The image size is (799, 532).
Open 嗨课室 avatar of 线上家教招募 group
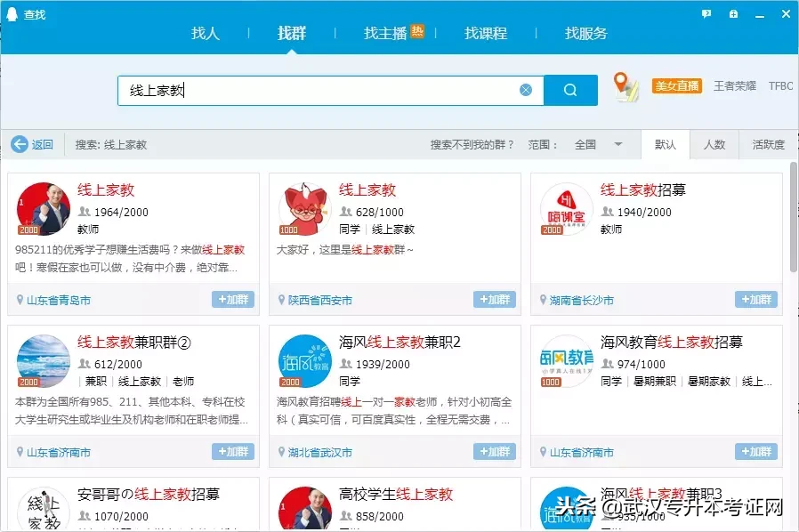pos(567,209)
